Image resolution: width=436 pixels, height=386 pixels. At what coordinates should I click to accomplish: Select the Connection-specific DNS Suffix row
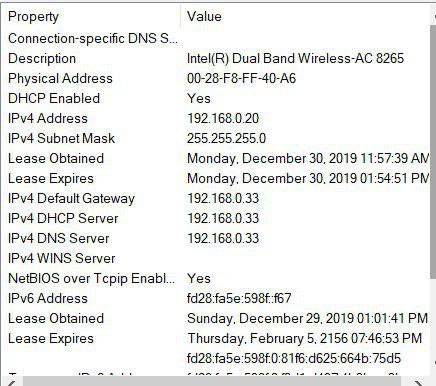216,38
